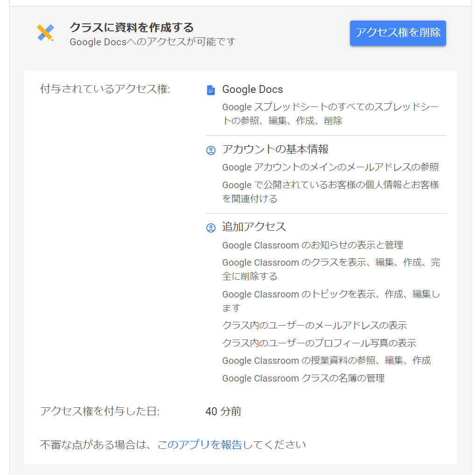Click クラス内のユーザーのプロフィール写真の表示 text
Screen dimensions: 476x475
pos(319,343)
